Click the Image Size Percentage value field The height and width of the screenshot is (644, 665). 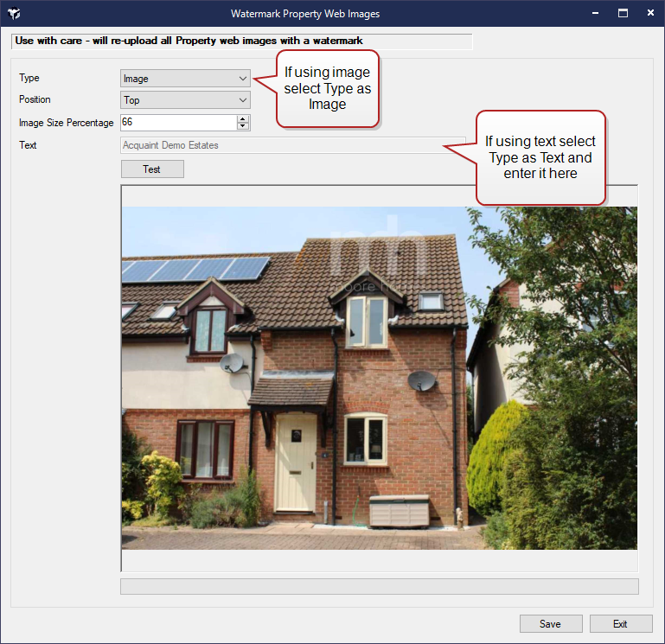[177, 123]
